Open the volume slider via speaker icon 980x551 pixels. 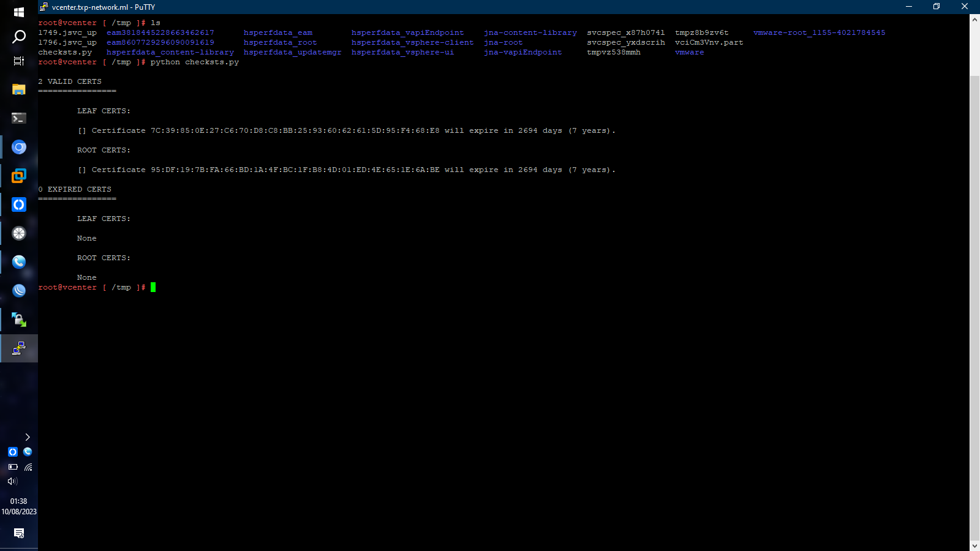tap(12, 481)
